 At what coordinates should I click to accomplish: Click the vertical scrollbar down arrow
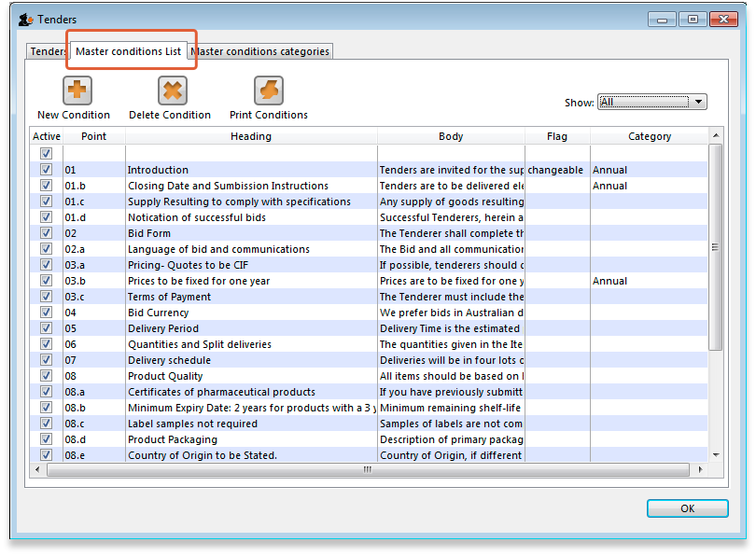coord(716,454)
